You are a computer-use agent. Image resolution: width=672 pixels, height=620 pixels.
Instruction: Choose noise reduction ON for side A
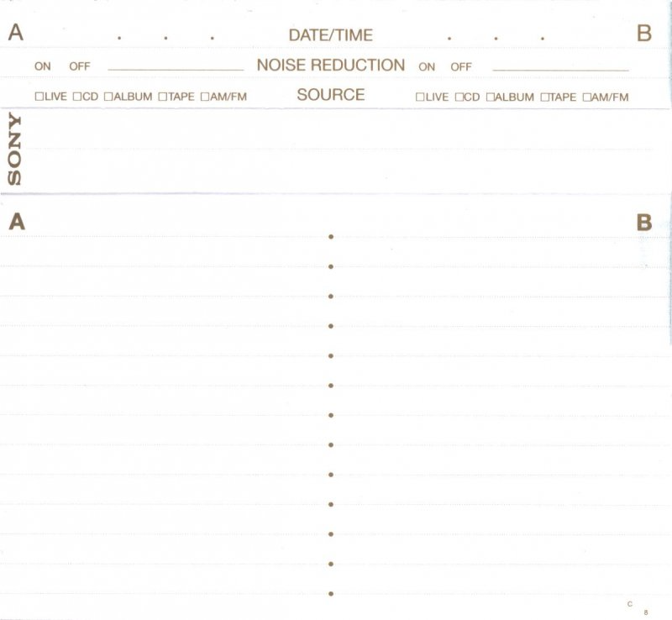coord(43,66)
